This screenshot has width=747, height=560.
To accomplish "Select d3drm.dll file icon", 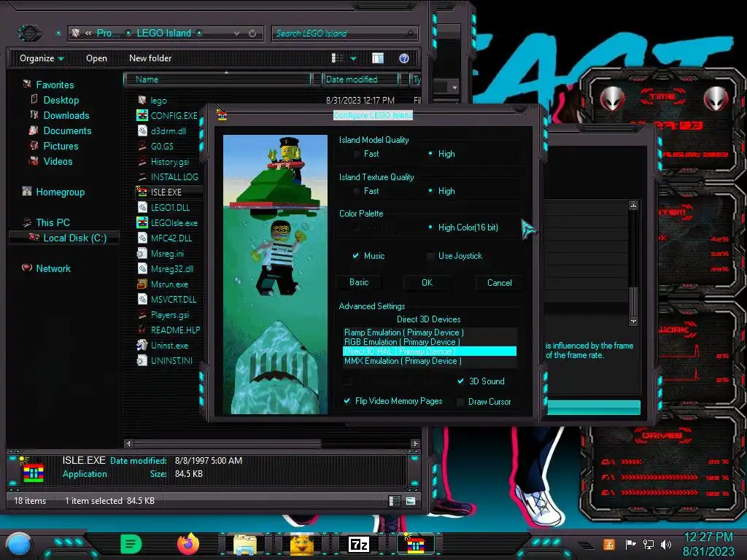I will (142, 131).
